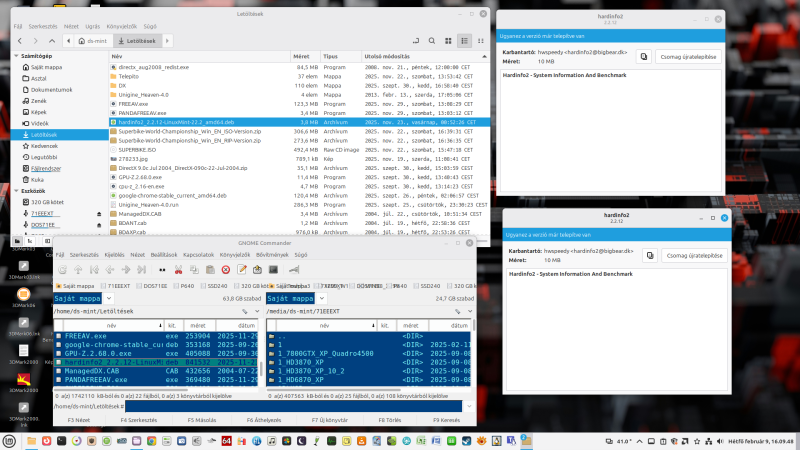Click F7 Új könyvtár button
Image resolution: width=800 pixels, height=450 pixels.
click(330, 420)
